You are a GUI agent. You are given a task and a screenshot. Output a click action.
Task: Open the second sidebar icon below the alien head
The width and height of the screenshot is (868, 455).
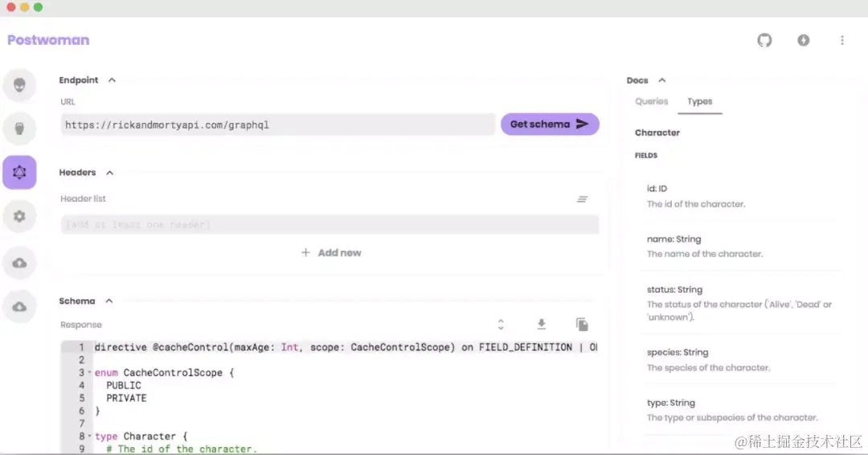[19, 129]
